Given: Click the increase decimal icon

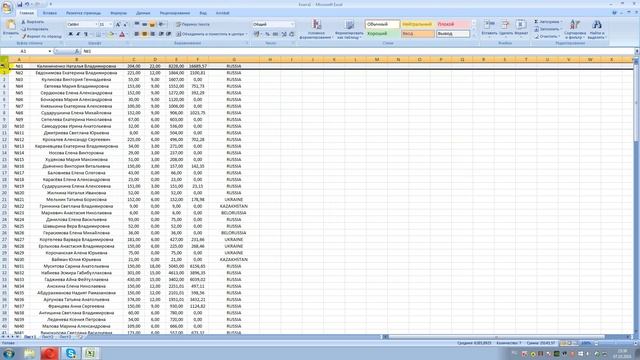Looking at the screenshot, I should (284, 34).
